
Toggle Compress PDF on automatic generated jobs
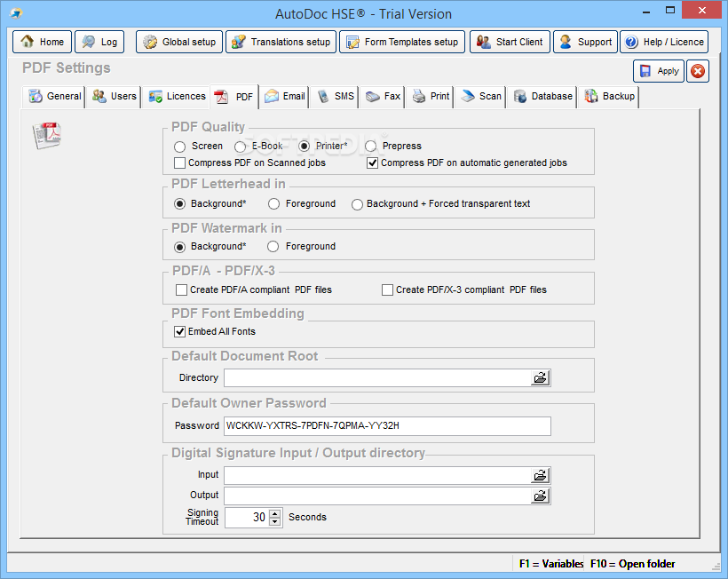click(x=372, y=163)
